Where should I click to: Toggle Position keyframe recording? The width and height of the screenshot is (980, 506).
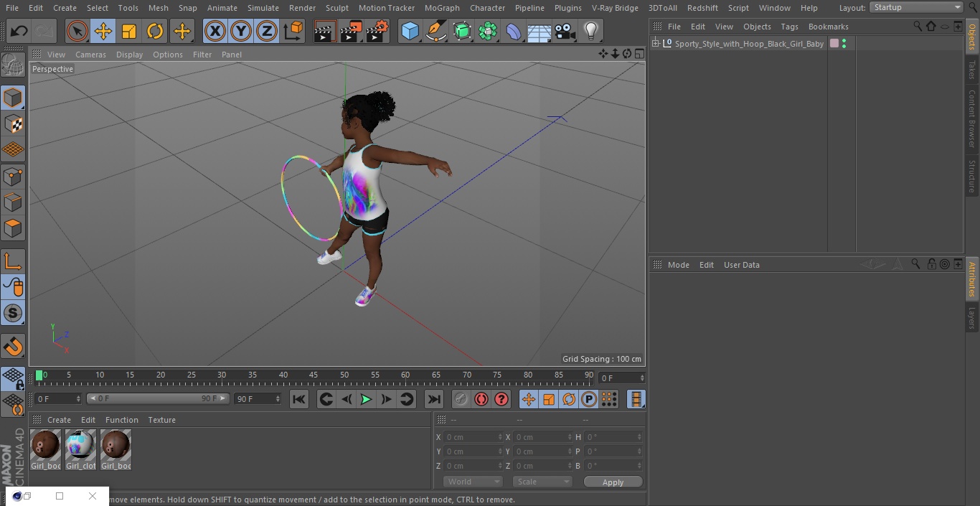(x=529, y=400)
